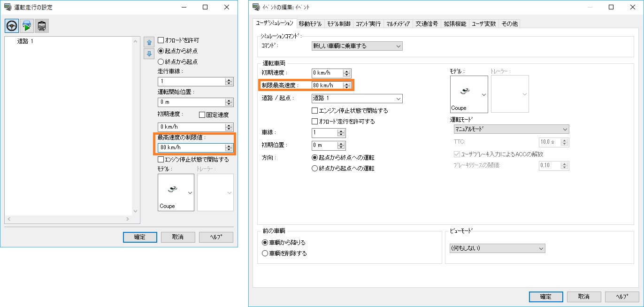Switch to the 拡張機能 tab

455,23
